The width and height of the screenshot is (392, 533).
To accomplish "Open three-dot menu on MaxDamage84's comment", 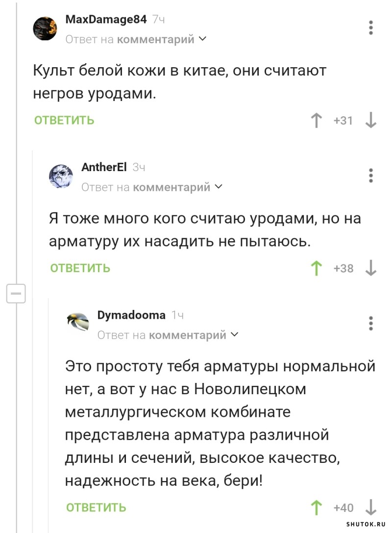I will pyautogui.click(x=371, y=27).
